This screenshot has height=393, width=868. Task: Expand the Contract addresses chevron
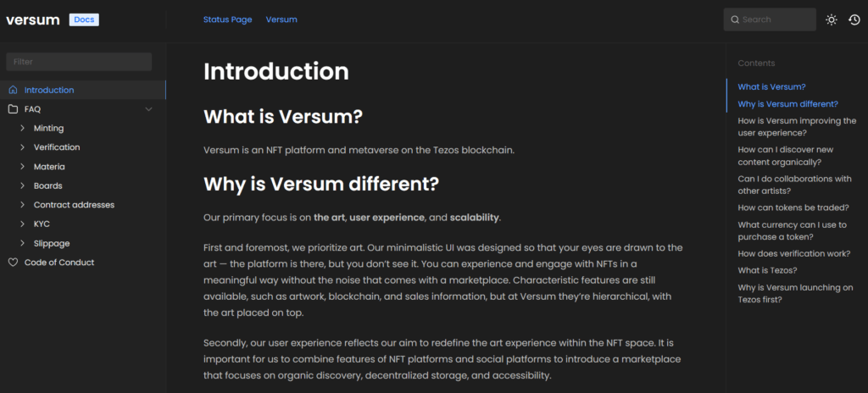tap(23, 205)
